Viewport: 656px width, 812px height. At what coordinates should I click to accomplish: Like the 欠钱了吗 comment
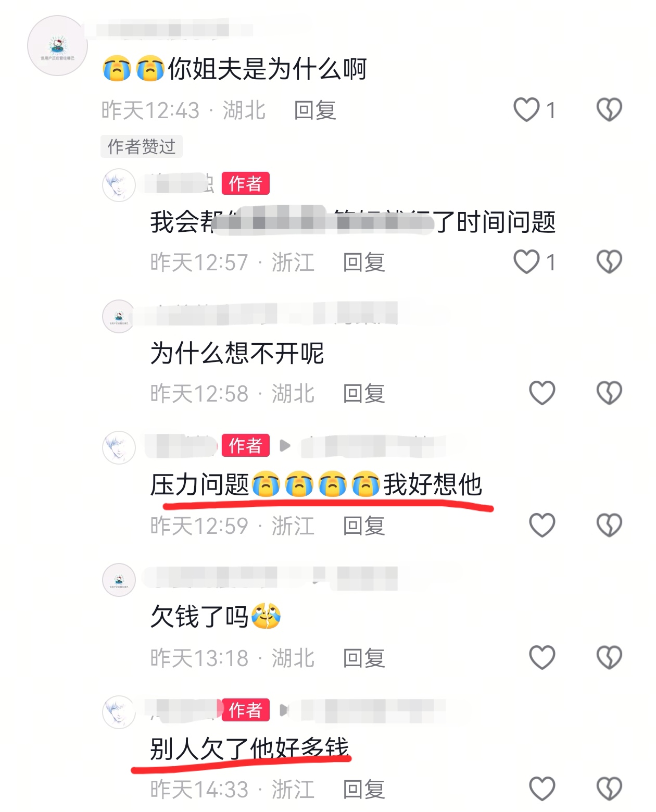[x=542, y=657]
